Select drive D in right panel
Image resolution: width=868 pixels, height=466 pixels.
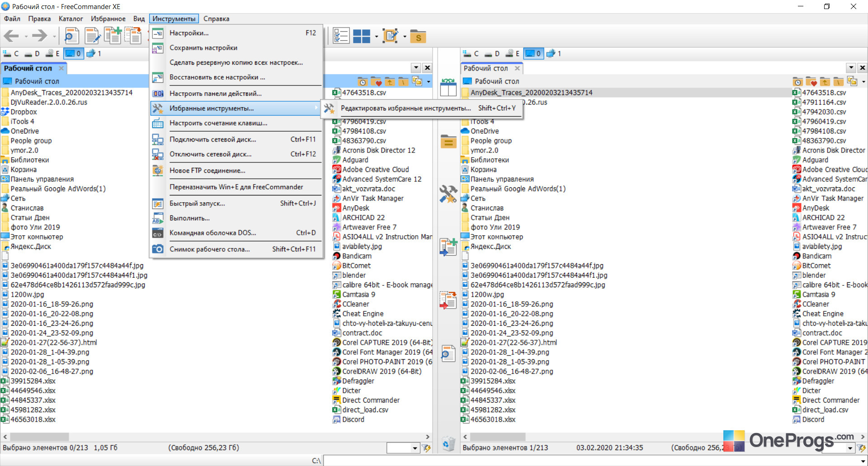[x=492, y=53]
